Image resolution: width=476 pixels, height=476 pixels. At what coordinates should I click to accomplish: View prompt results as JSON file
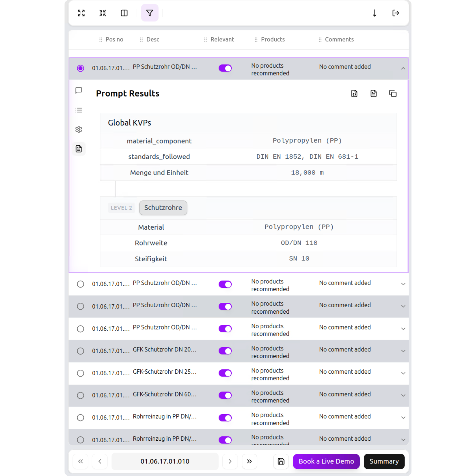[x=354, y=93]
